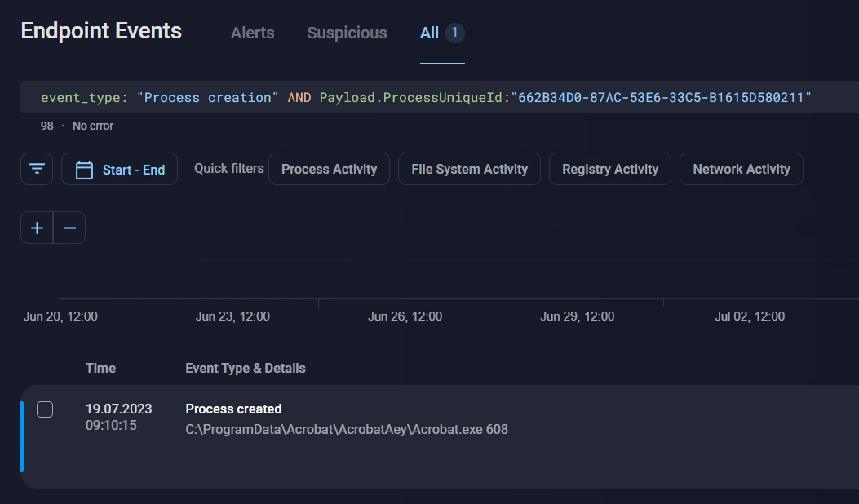This screenshot has width=859, height=504.
Task: Select the Process created event checkbox
Action: pyautogui.click(x=45, y=409)
